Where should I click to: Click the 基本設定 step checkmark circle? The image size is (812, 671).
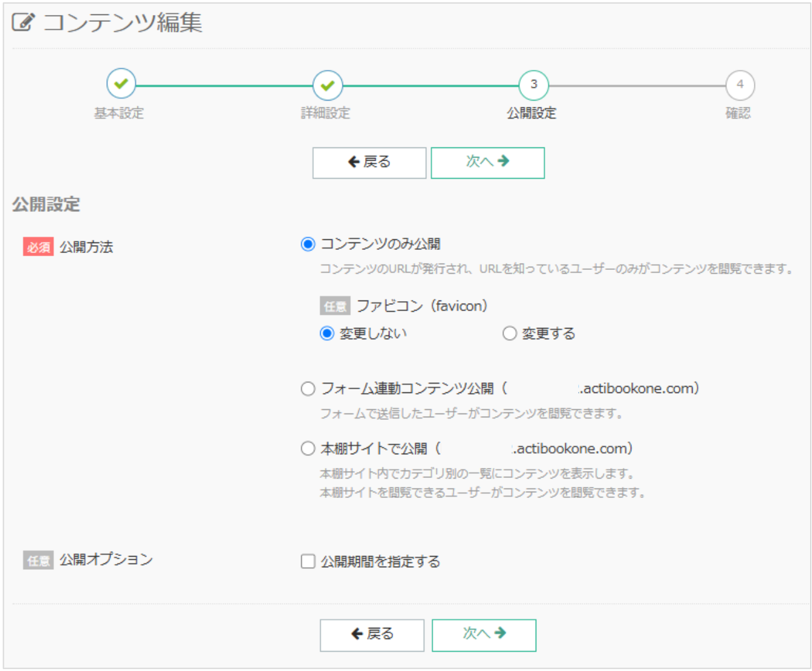click(121, 84)
